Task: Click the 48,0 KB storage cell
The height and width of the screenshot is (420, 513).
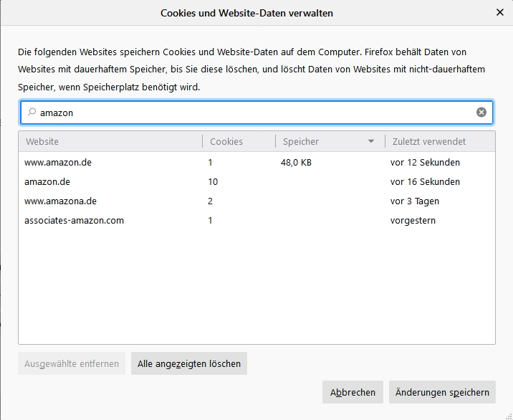Action: (296, 163)
